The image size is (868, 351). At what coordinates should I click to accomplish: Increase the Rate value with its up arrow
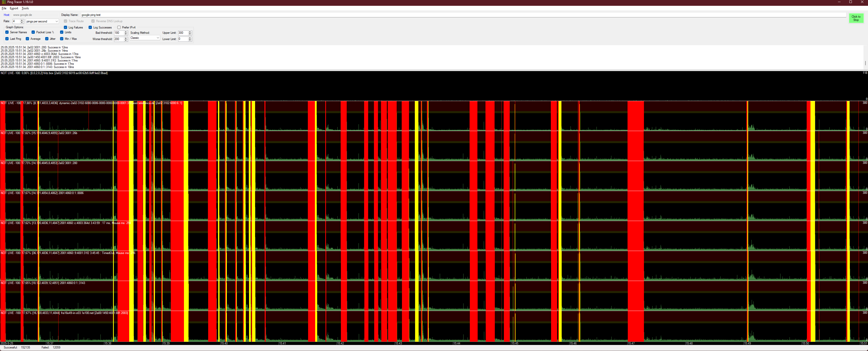(22, 20)
